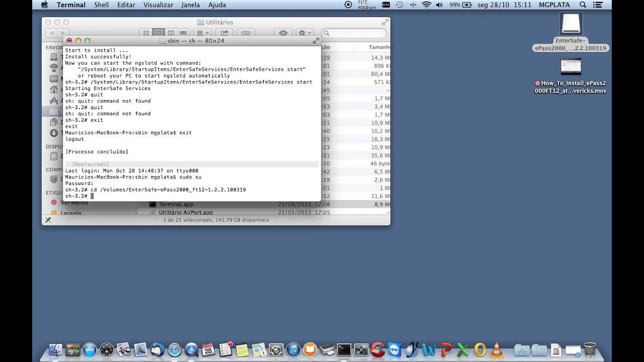This screenshot has width=644, height=362.
Task: Click the volume speaker icon
Action: (439, 5)
